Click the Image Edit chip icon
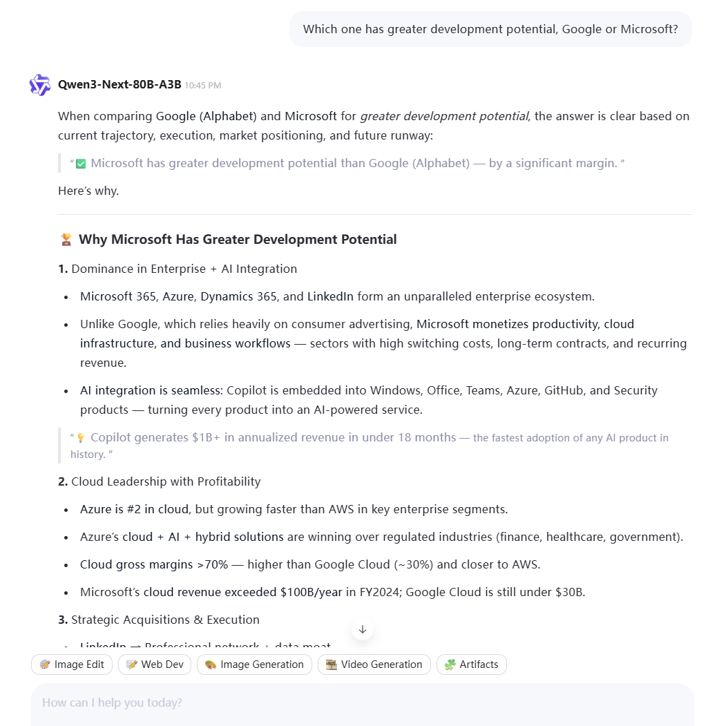 coord(46,665)
